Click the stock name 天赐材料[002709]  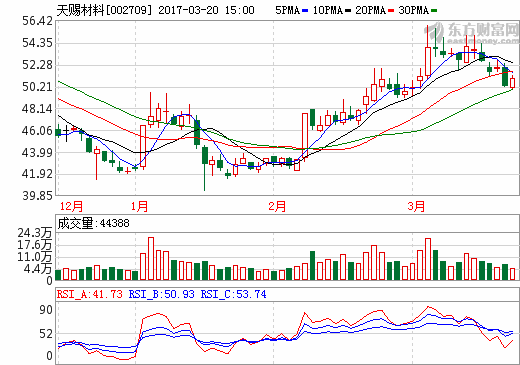pyautogui.click(x=104, y=10)
